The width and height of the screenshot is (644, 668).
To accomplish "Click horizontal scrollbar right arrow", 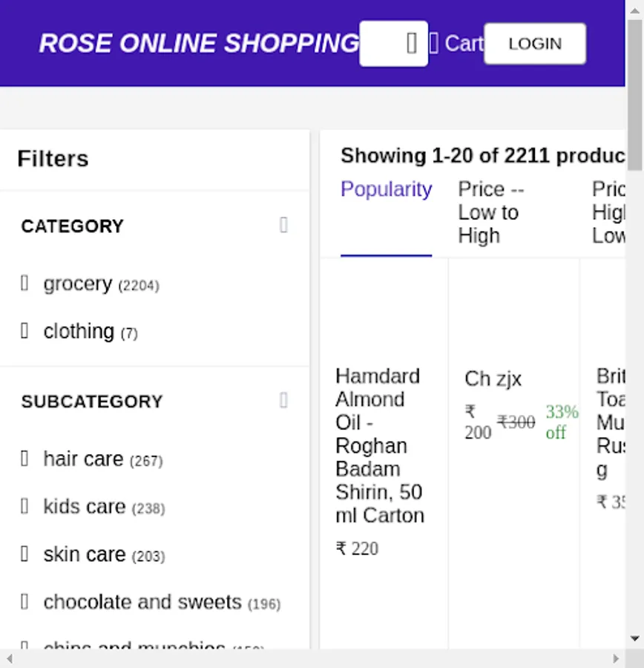I will [616, 658].
